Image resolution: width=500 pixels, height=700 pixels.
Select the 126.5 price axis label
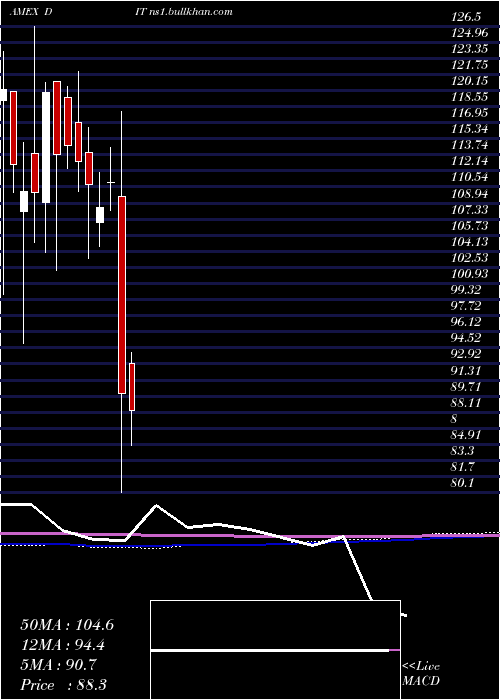pyautogui.click(x=466, y=17)
